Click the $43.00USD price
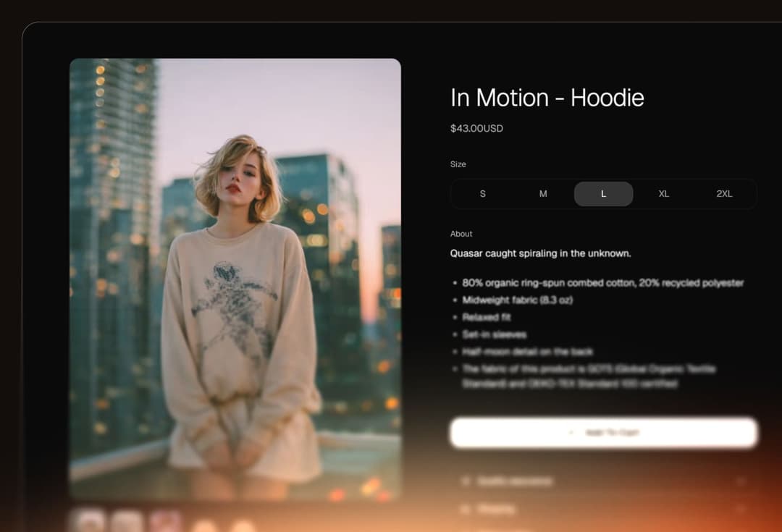 [x=476, y=129]
